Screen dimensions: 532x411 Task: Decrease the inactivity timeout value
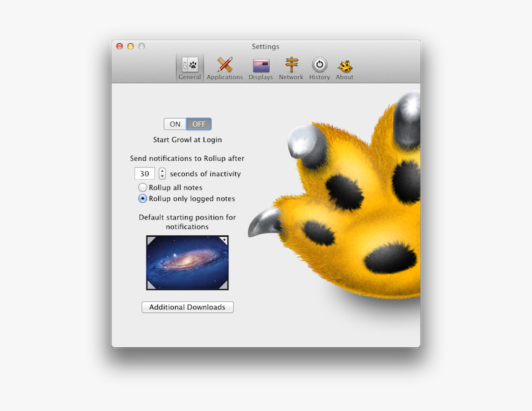click(x=161, y=176)
